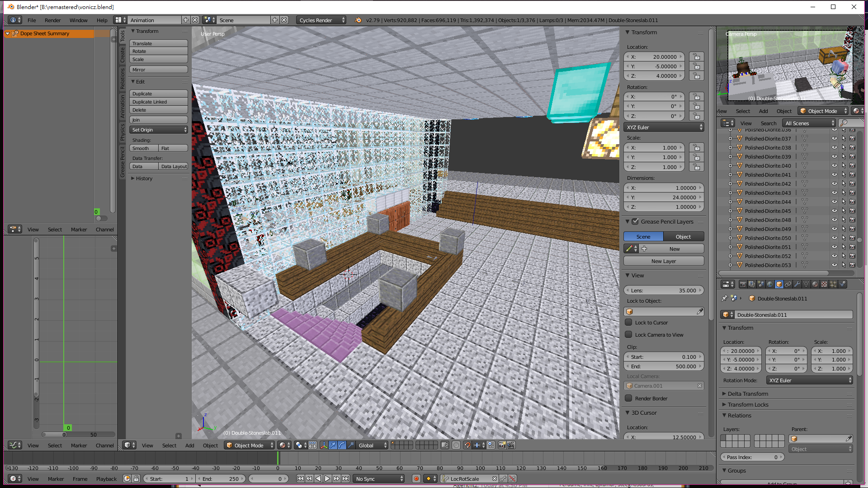Add a new screen layout plus button
Viewport: 868px width, 488px height.
coord(186,20)
